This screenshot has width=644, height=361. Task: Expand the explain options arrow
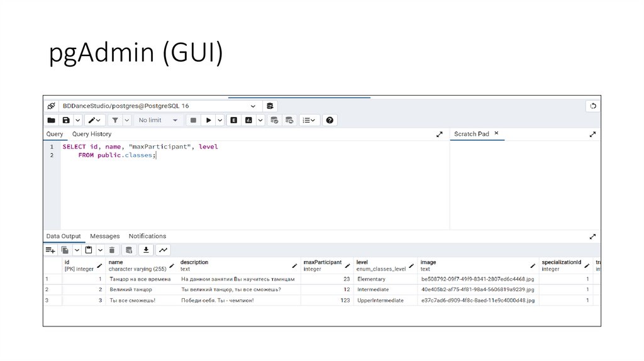[x=260, y=120]
